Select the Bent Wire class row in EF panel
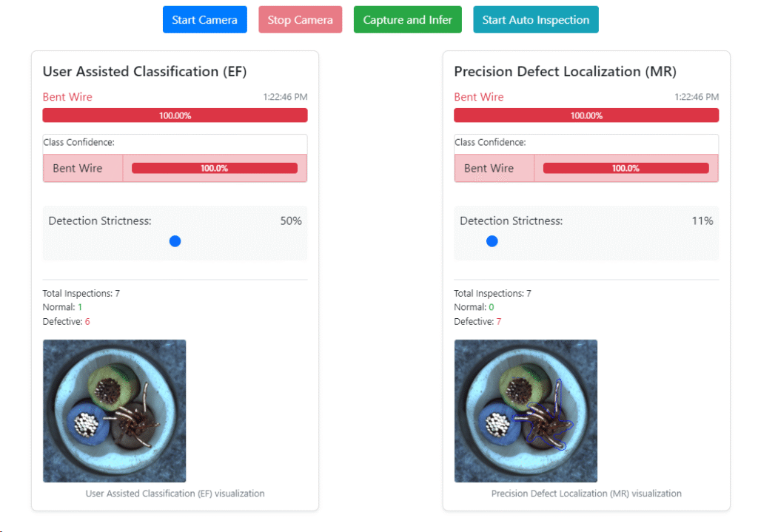758x532 pixels. 175,168
